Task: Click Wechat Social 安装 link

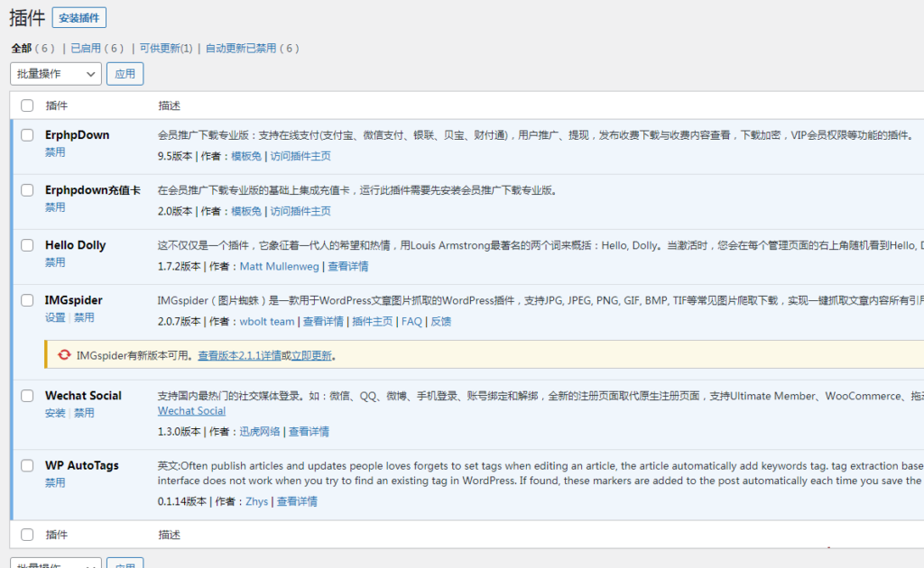Action: (x=55, y=413)
